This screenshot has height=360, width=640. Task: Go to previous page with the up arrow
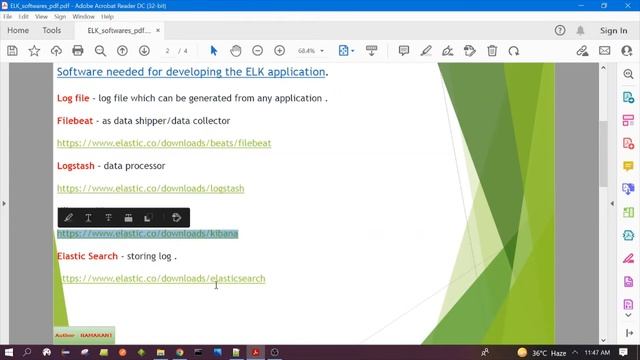tap(122, 51)
